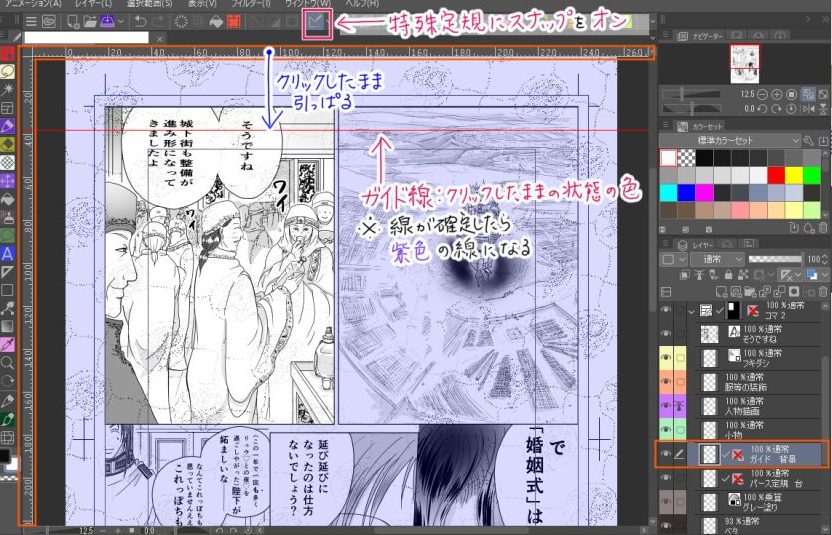Hide the フキダシ layer
The height and width of the screenshot is (535, 832).
tap(665, 358)
